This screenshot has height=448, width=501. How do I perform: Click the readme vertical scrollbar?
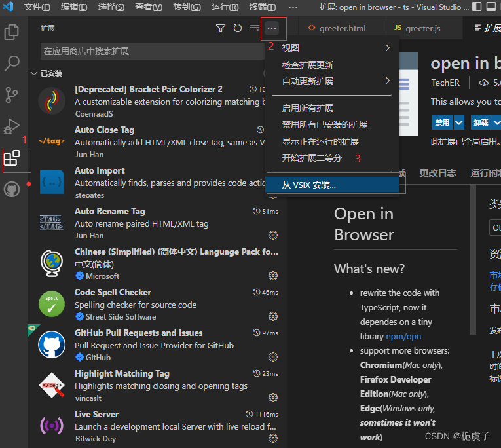click(473, 259)
